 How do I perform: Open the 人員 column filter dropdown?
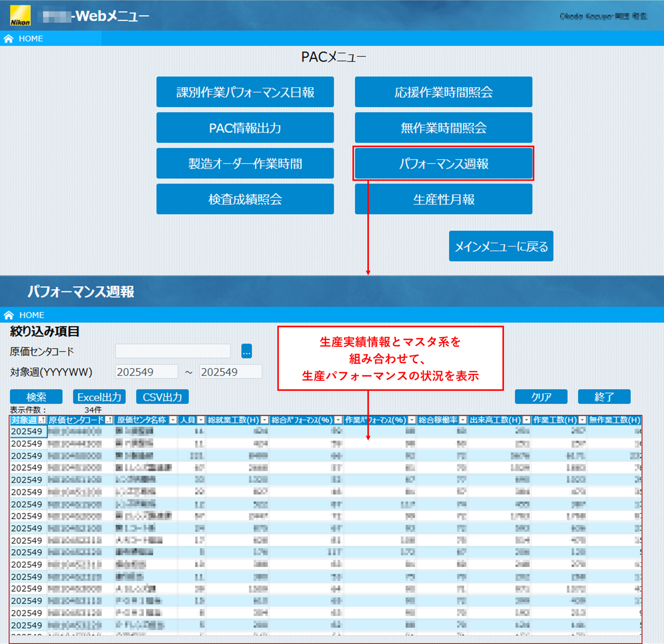[x=201, y=420]
